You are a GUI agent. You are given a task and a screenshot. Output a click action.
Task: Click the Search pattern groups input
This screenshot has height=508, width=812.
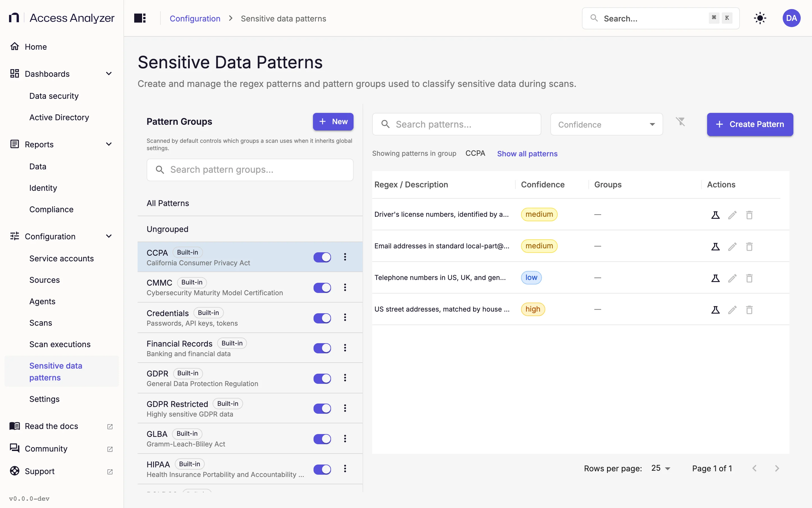[250, 170]
